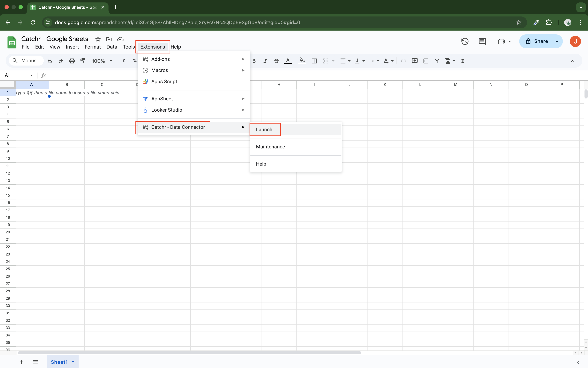
Task: Open vertical align dropdown
Action: click(360, 61)
